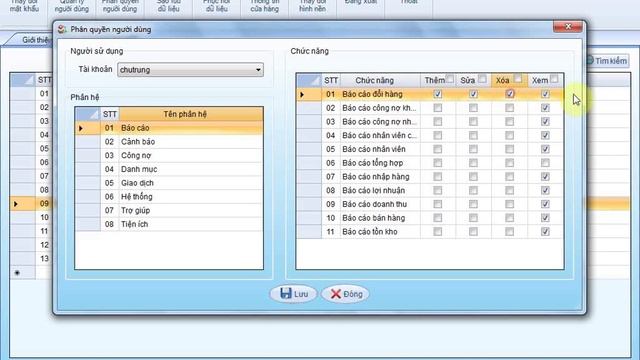Open Thay đổi mật khẩu in main toolbar
The width and height of the screenshot is (640, 360).
pos(24,6)
